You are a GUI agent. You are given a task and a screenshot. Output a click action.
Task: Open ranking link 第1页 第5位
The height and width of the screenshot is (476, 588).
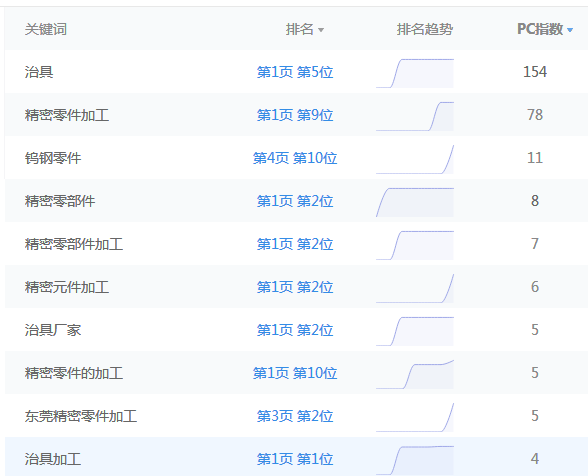295,72
